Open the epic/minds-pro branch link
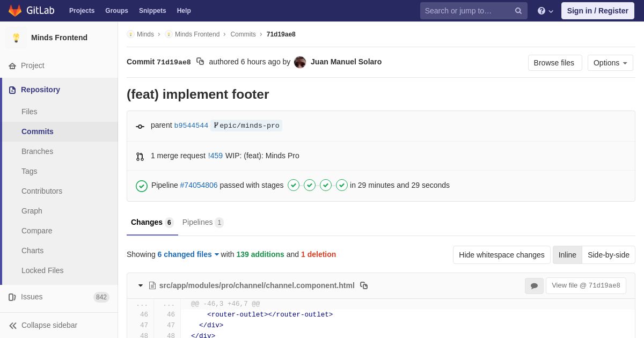Image resolution: width=644 pixels, height=338 pixels. coord(246,126)
